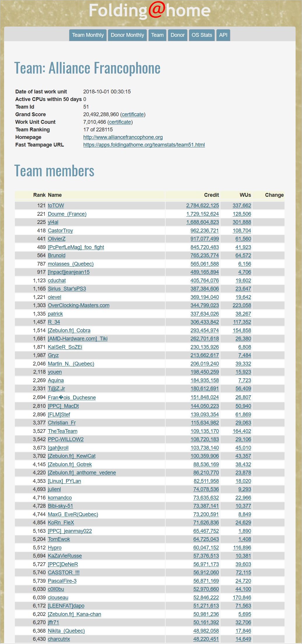Viewport: 302px width, 644px height.
Task: Select the TheTeaTeam member link
Action: [62, 431]
